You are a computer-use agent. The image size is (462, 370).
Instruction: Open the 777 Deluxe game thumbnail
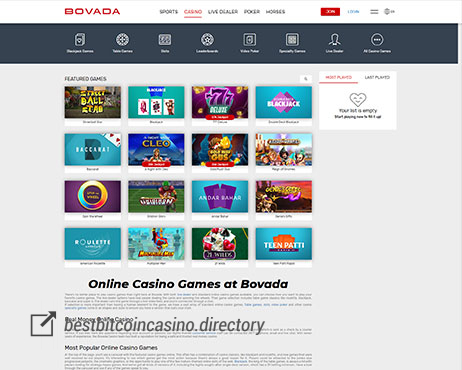tap(220, 102)
